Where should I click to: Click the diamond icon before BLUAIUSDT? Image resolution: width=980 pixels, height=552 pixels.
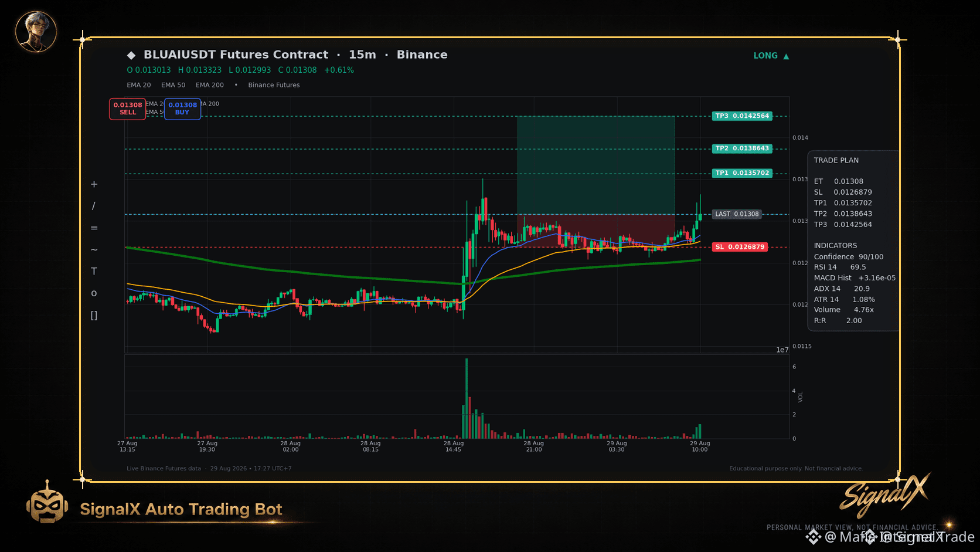131,55
